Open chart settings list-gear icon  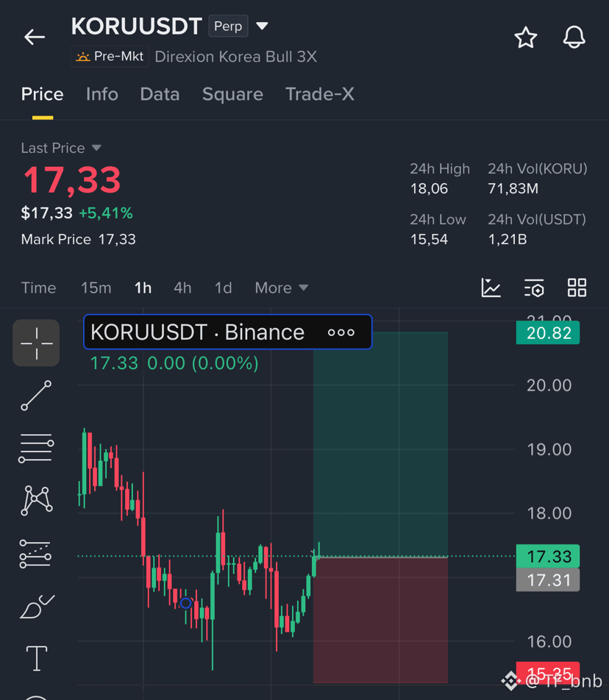[x=534, y=287]
